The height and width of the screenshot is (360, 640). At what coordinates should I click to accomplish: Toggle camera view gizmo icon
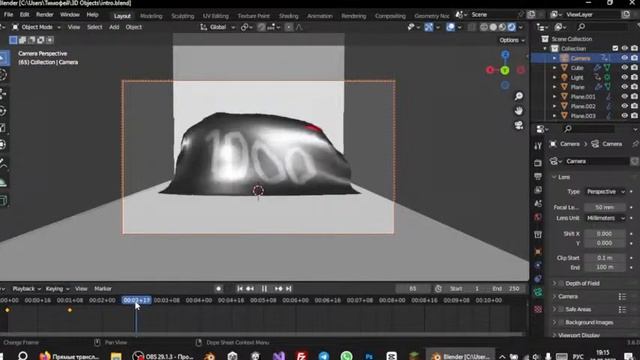(x=519, y=125)
